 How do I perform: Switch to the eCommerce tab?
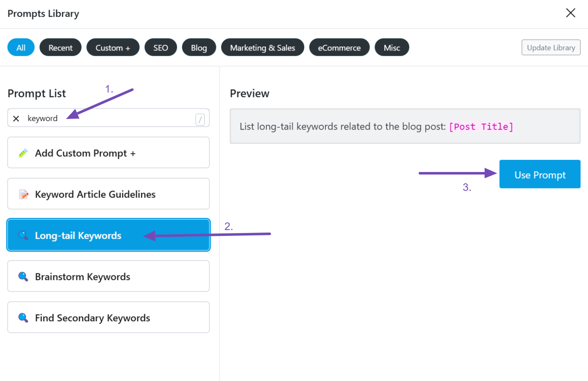point(339,48)
